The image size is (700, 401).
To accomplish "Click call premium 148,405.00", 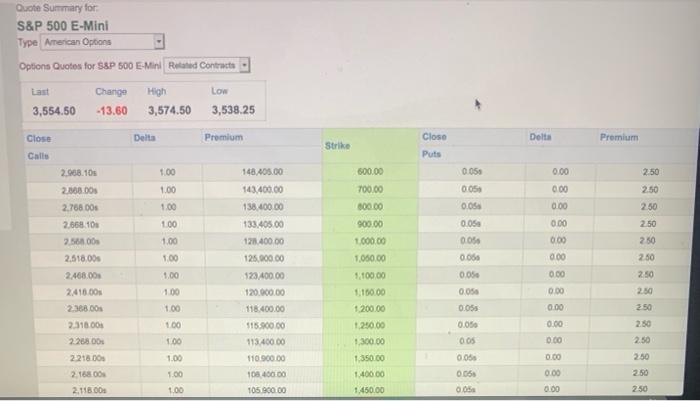I will (262, 172).
